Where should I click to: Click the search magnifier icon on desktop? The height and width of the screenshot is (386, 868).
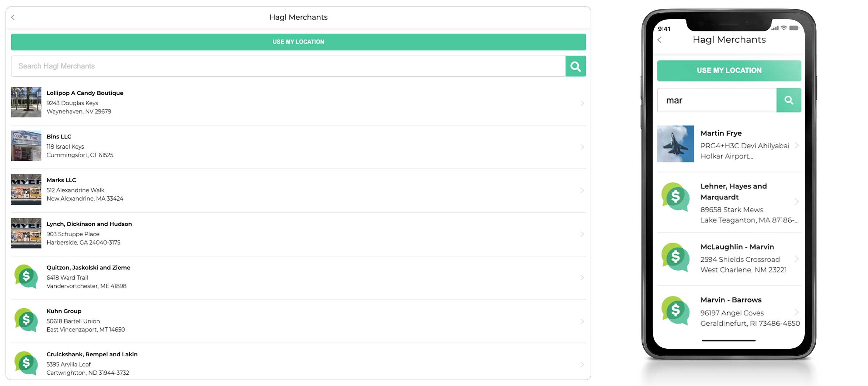(x=575, y=66)
